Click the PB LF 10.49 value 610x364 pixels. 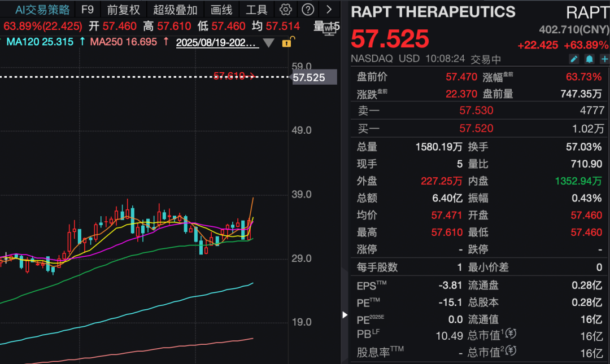[x=449, y=336]
